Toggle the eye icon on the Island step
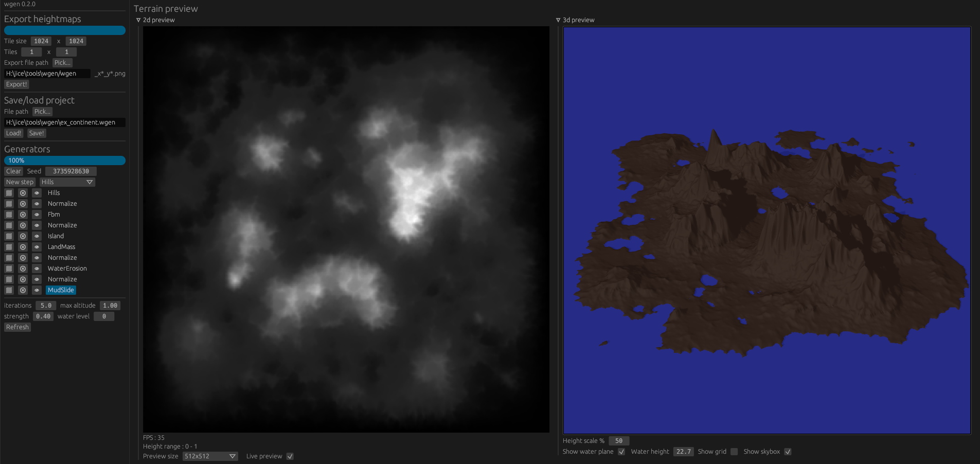Image resolution: width=980 pixels, height=464 pixels. coord(37,236)
